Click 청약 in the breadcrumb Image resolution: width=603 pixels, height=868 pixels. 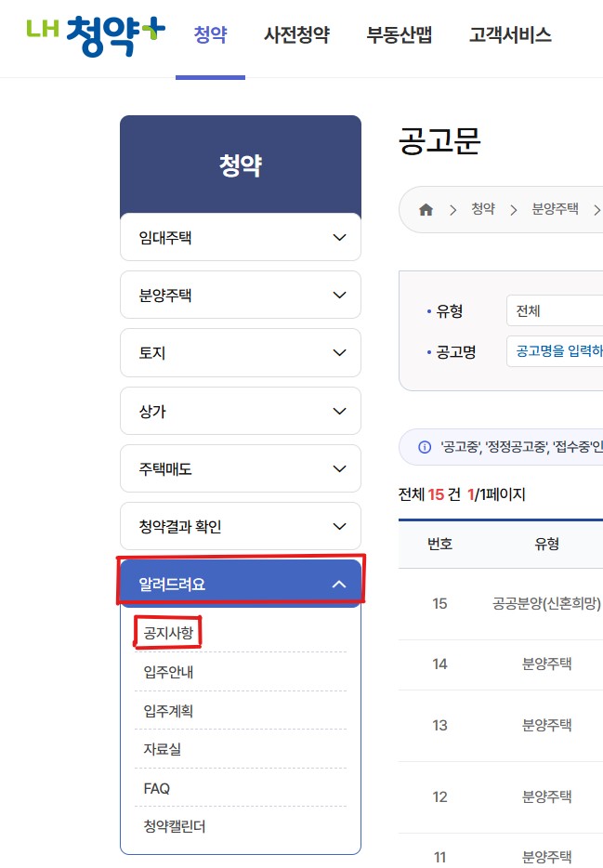483,209
